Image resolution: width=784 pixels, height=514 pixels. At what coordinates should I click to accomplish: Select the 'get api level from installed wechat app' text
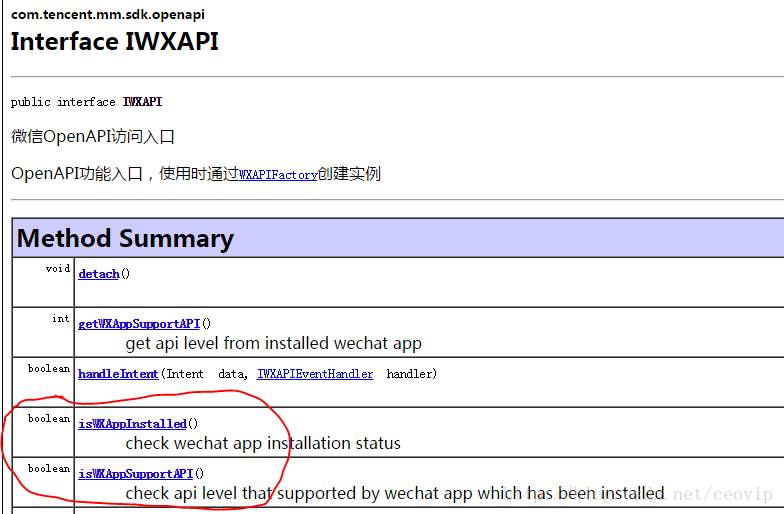[274, 344]
